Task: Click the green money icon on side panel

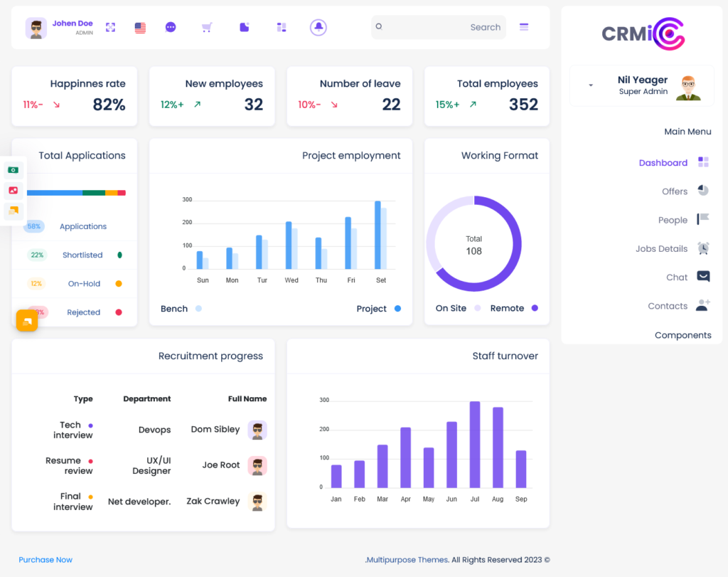Action: click(14, 170)
